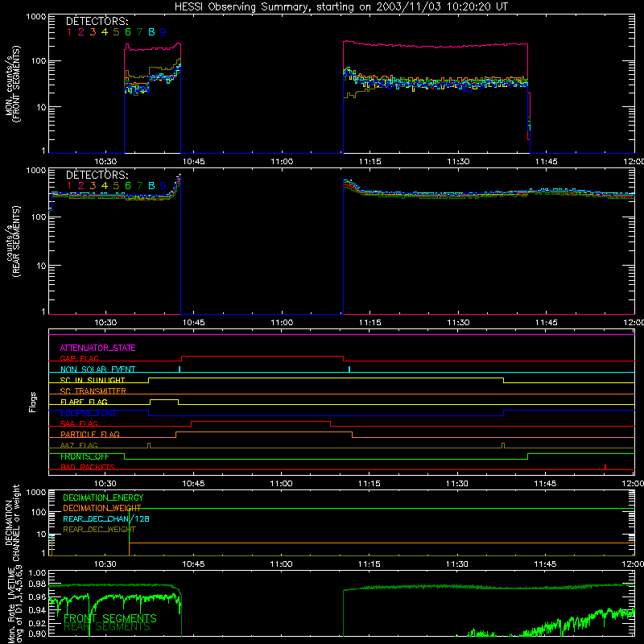Click the NON_SOLAR_EVENT tick mark after 11:10

tap(349, 369)
